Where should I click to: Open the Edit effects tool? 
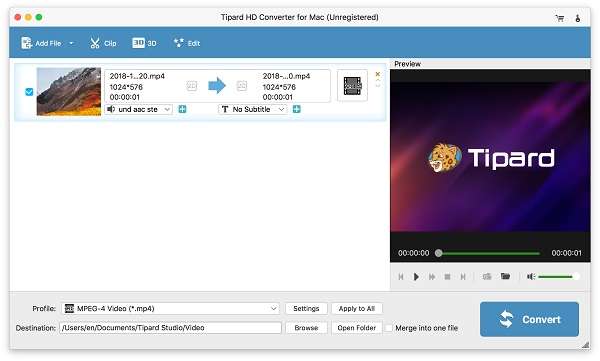(187, 43)
